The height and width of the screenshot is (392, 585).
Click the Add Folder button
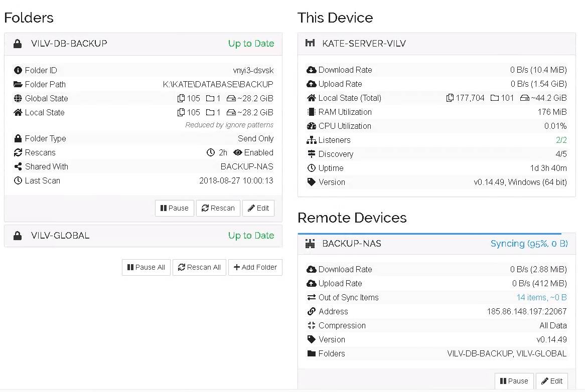[255, 267]
